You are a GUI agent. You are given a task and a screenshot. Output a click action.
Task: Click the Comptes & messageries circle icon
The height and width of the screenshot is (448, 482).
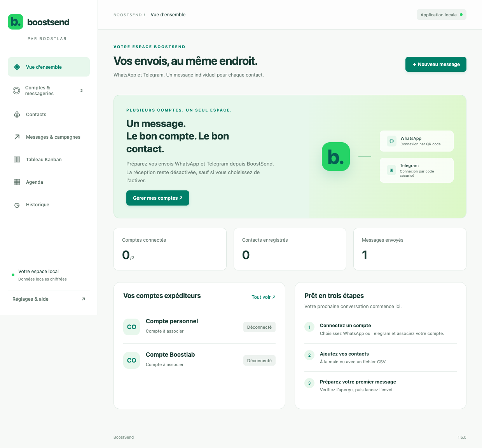pos(16,91)
